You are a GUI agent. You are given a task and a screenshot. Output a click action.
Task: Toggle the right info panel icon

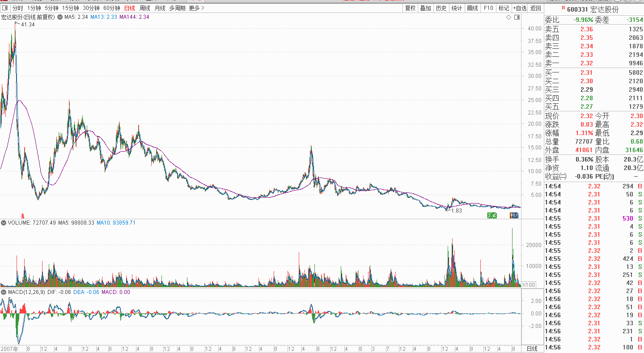click(x=517, y=17)
